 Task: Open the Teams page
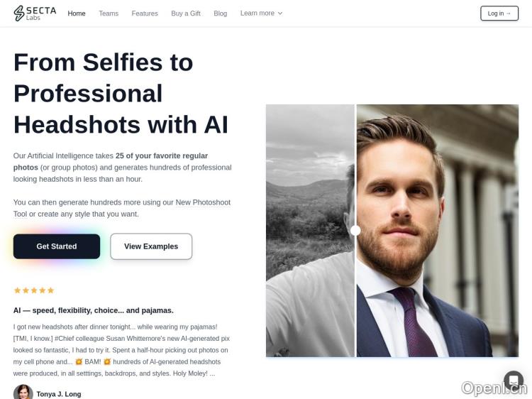point(109,13)
